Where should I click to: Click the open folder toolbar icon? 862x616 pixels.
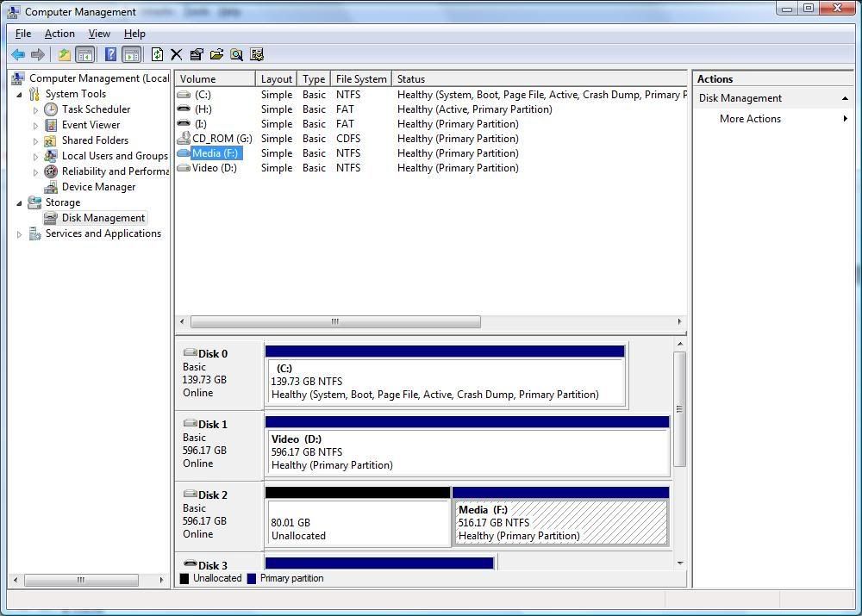point(216,55)
